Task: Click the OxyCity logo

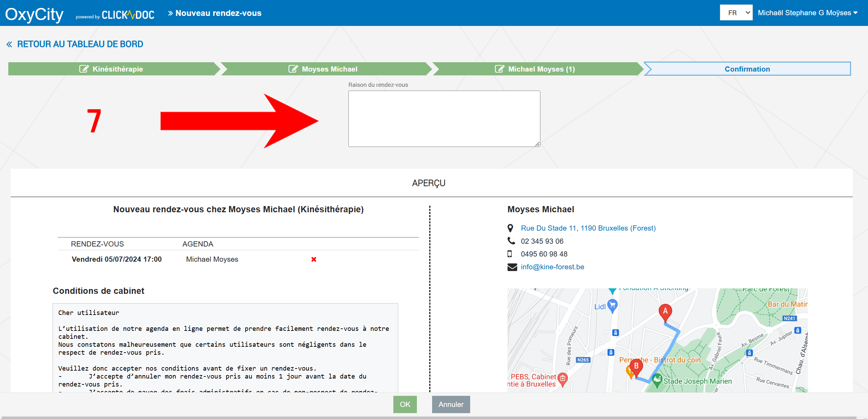Action: (34, 14)
